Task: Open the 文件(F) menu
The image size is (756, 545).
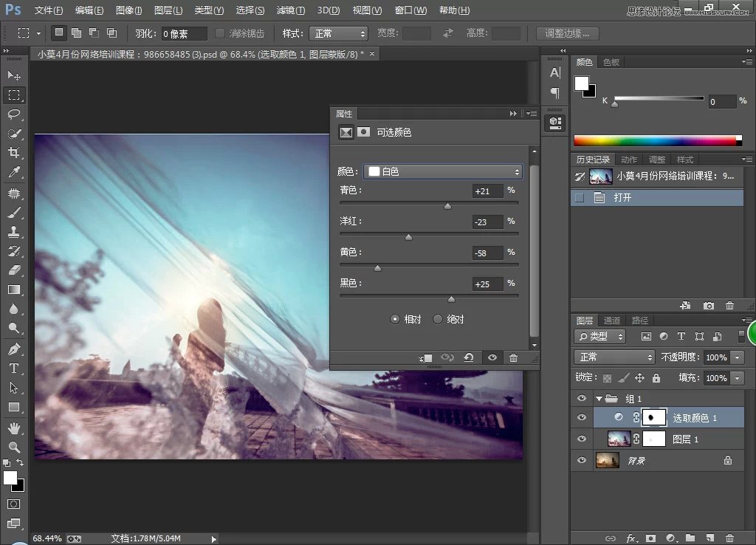Action: point(49,10)
